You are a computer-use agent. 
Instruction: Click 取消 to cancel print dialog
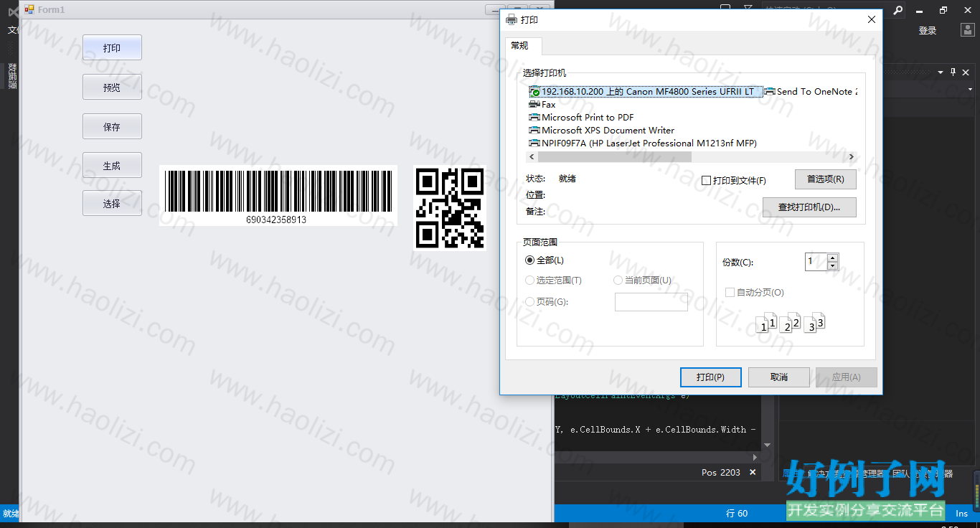[x=779, y=377]
